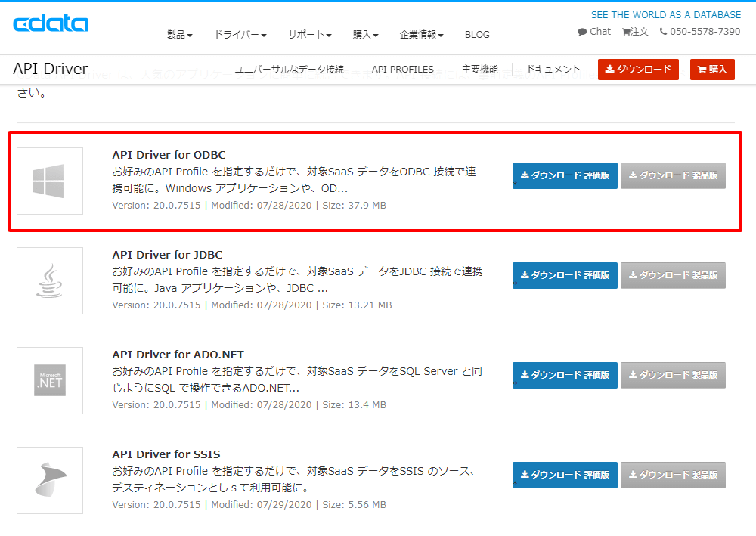Viewport: 756px width, 536px height.
Task: Click the ODBC driver description text
Action: click(294, 180)
